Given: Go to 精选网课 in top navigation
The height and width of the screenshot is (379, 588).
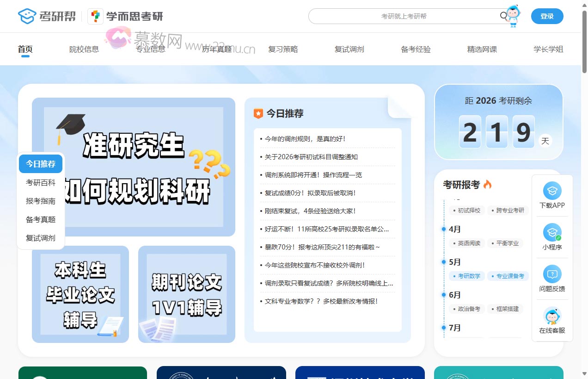Looking at the screenshot, I should [482, 49].
